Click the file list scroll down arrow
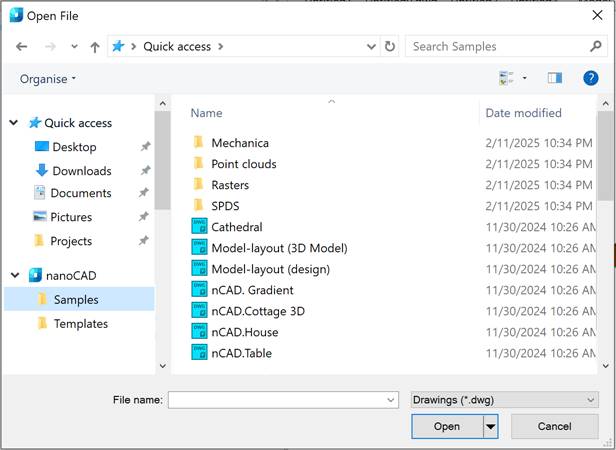This screenshot has width=616, height=450. (x=606, y=366)
